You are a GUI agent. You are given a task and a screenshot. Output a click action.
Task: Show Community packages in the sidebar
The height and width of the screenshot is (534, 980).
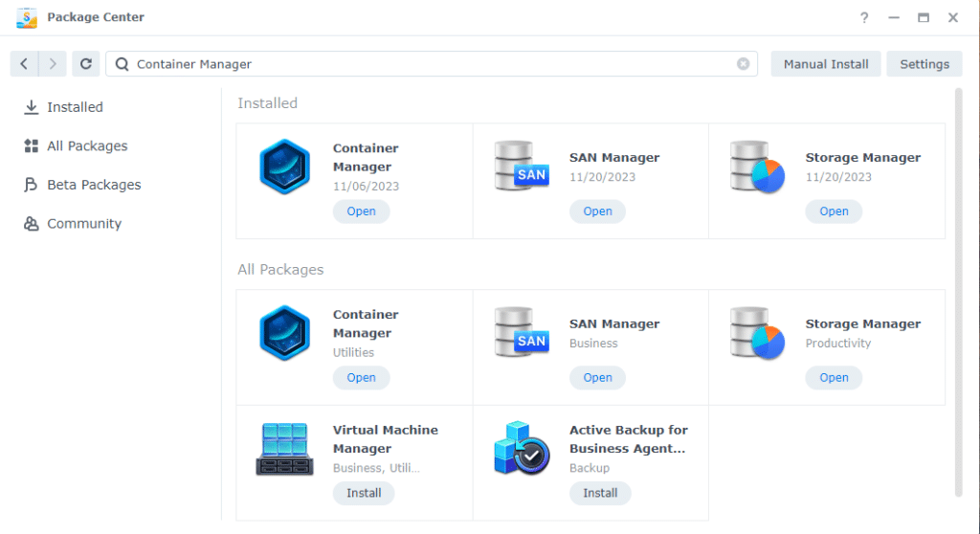click(x=84, y=224)
